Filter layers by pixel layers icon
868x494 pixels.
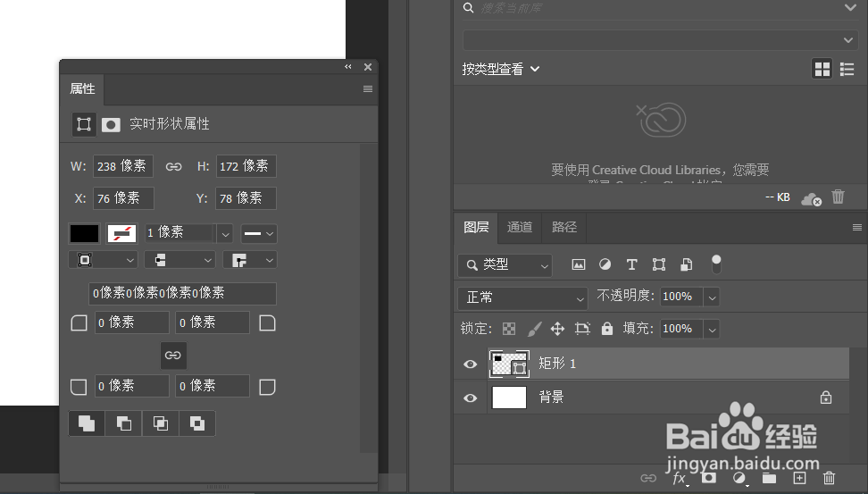point(579,264)
